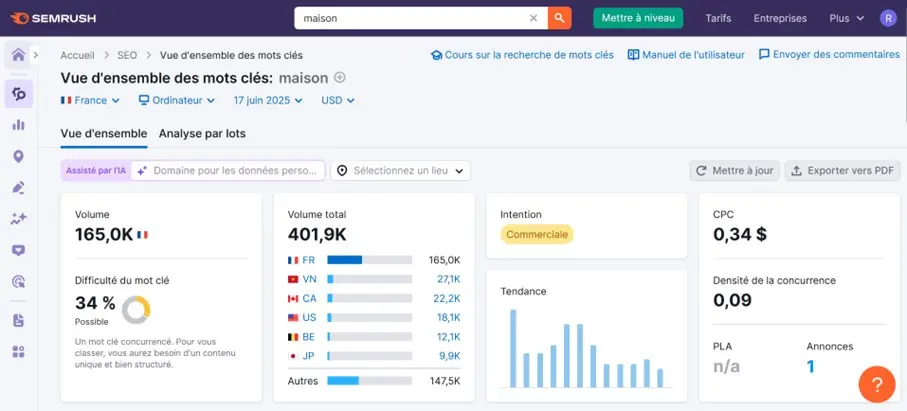The height and width of the screenshot is (411, 907).
Task: Open the Local map pin sidebar icon
Action: [19, 157]
